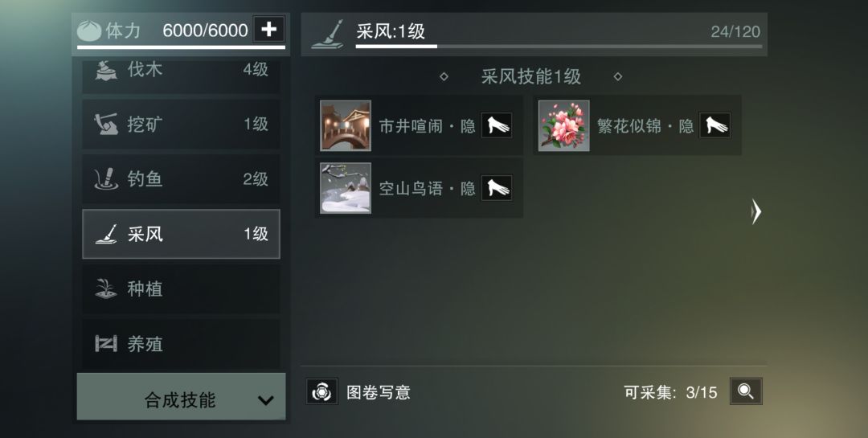Tap the hand icon next to 繁花似锦·隐

pos(714,125)
